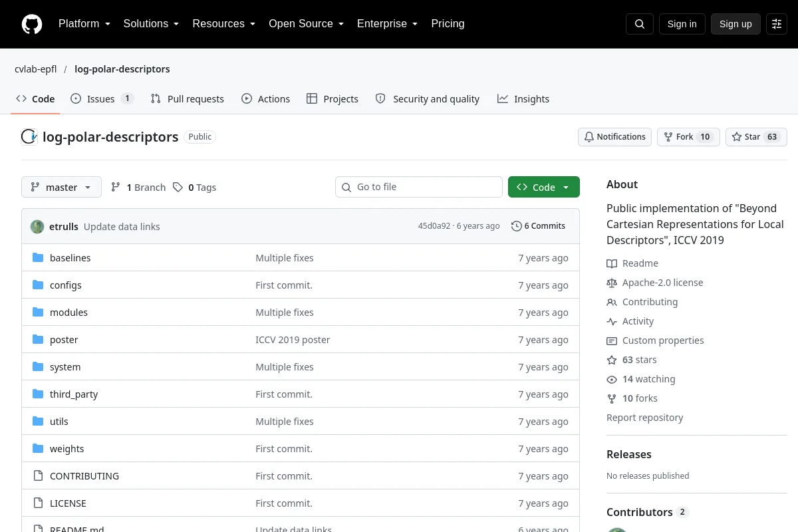Expand the Resources menu
The image size is (798, 532).
(224, 24)
